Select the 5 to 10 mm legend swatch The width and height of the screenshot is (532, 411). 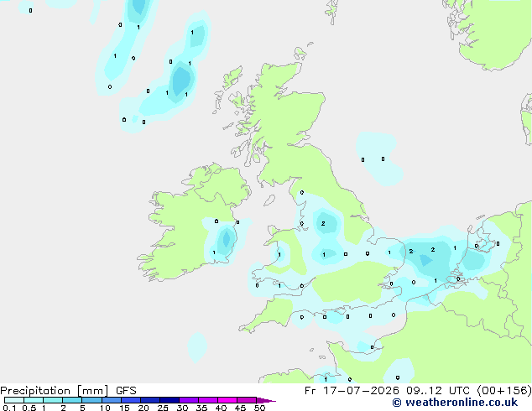(91, 400)
